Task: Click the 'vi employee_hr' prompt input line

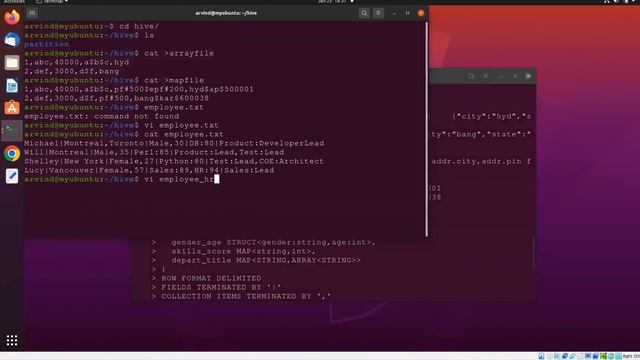Action: 122,179
